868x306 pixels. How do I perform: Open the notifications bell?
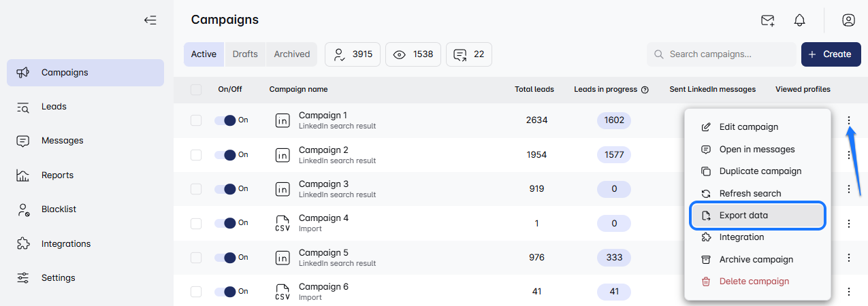800,20
